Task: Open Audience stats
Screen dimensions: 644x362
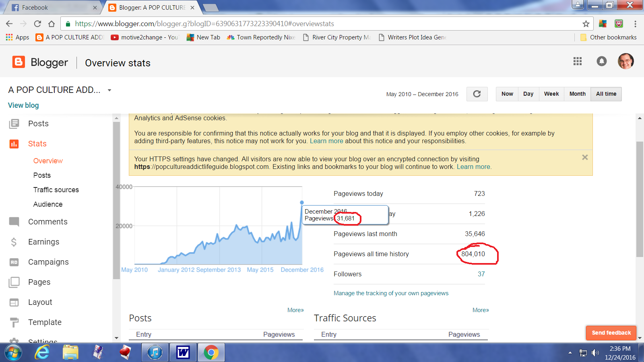Action: coord(48,204)
